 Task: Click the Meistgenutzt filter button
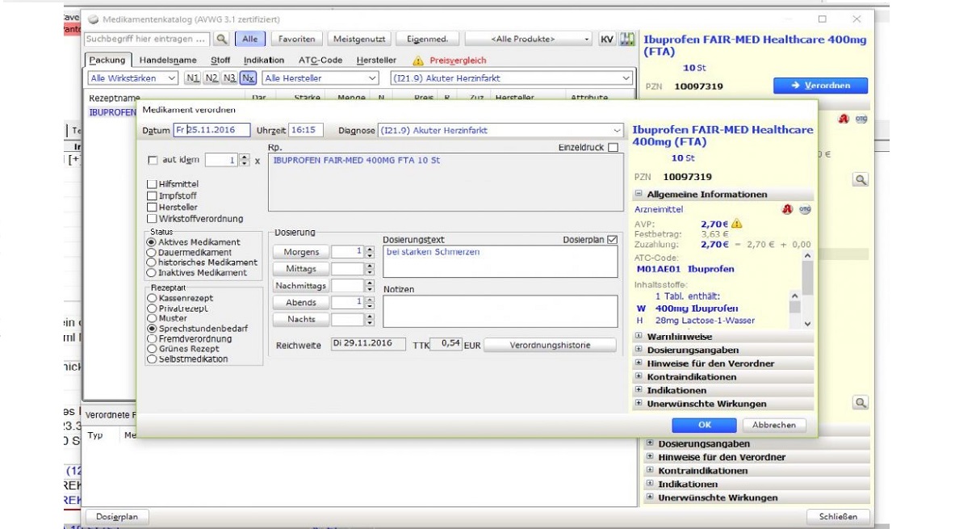pyautogui.click(x=360, y=39)
